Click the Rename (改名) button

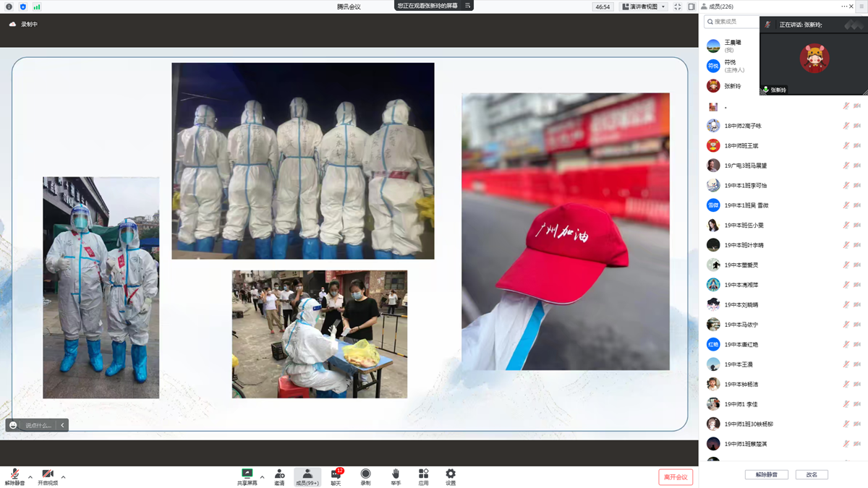[812, 475]
